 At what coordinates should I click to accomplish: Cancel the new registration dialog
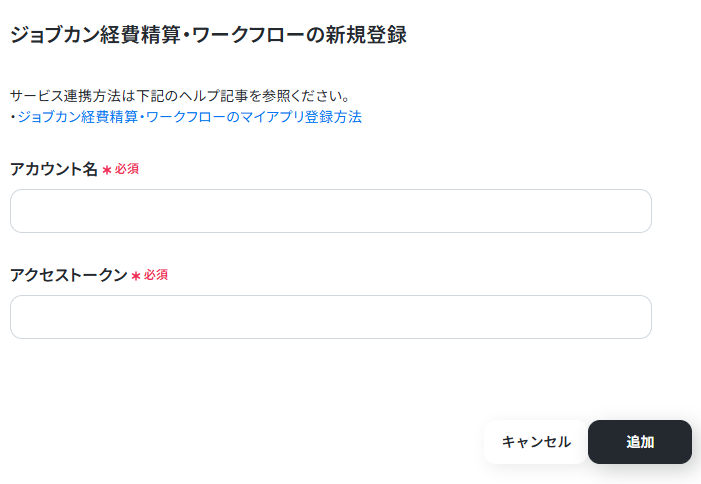coord(536,442)
